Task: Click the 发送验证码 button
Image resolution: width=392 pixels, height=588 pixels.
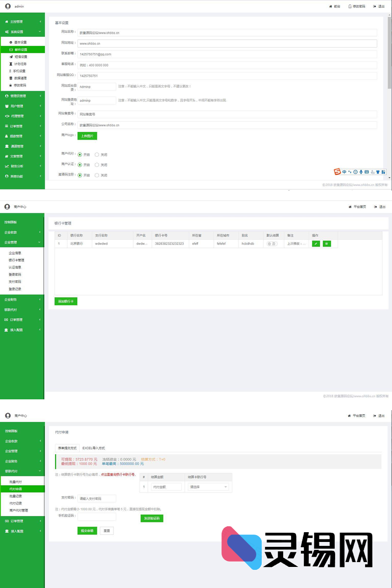Action: click(x=152, y=518)
